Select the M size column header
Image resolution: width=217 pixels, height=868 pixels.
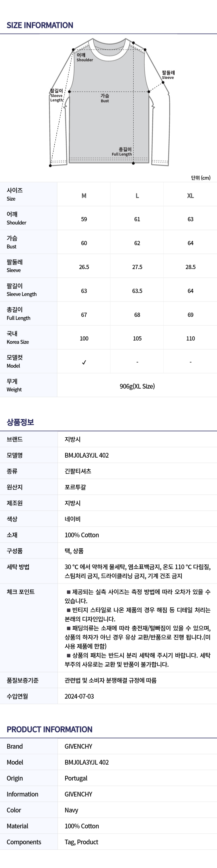click(x=84, y=196)
